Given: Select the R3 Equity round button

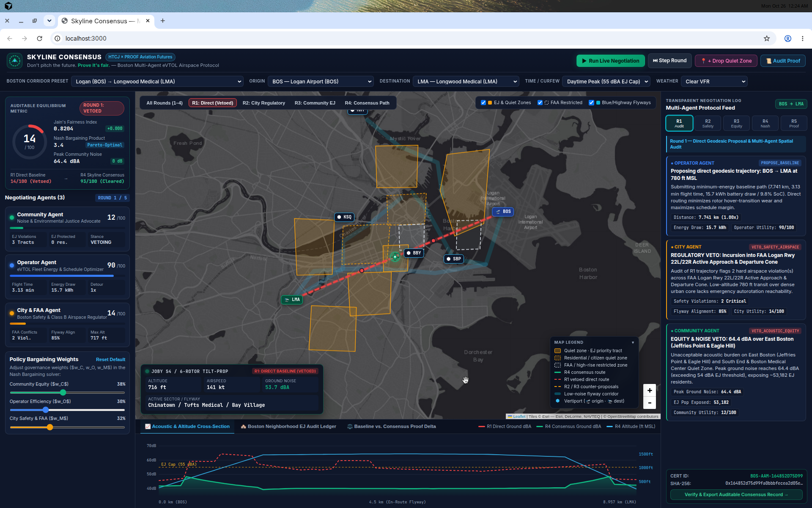Looking at the screenshot, I should click(737, 123).
